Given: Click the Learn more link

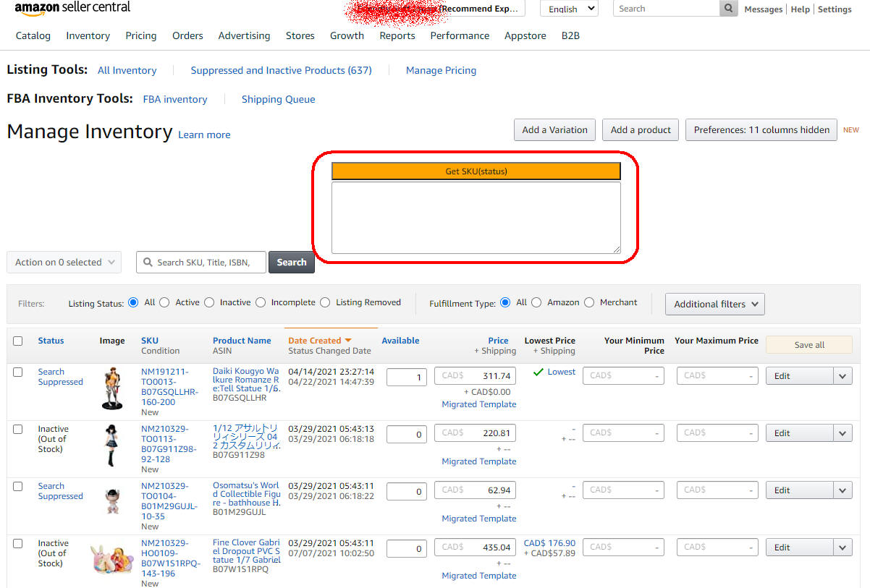Looking at the screenshot, I should 204,135.
